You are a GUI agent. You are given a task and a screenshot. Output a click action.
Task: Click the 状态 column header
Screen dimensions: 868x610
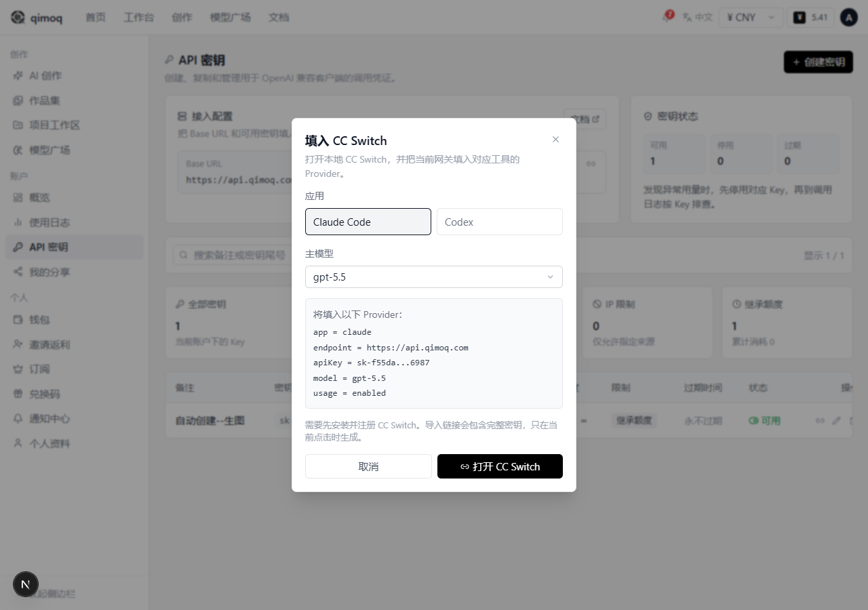click(758, 388)
